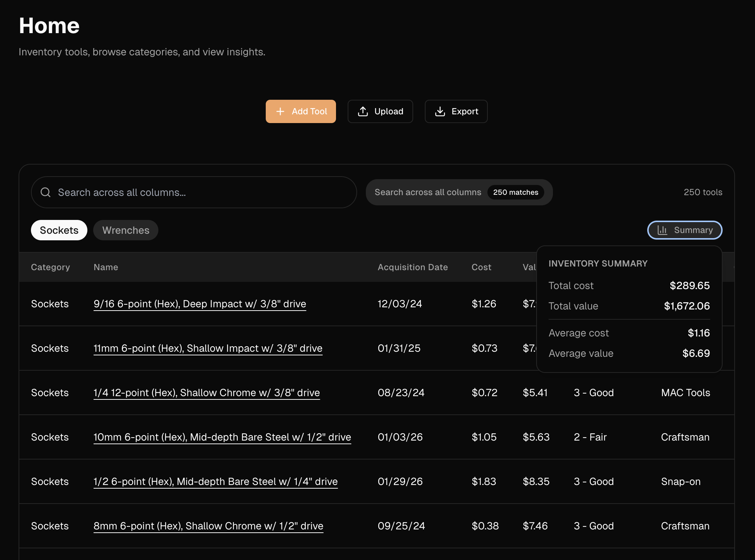Viewport: 755px width, 560px height.
Task: Enable the Wrenches category filter
Action: 125,230
